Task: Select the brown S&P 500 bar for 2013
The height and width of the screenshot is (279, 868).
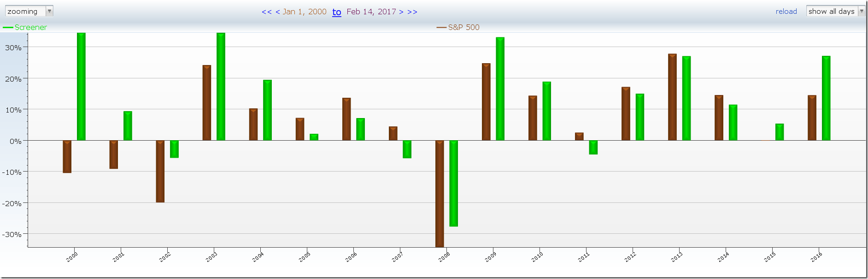Action: [x=673, y=97]
